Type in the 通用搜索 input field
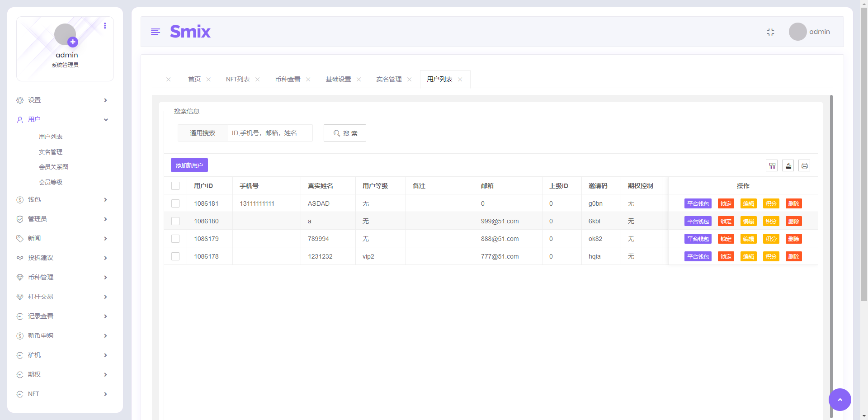 pos(269,133)
